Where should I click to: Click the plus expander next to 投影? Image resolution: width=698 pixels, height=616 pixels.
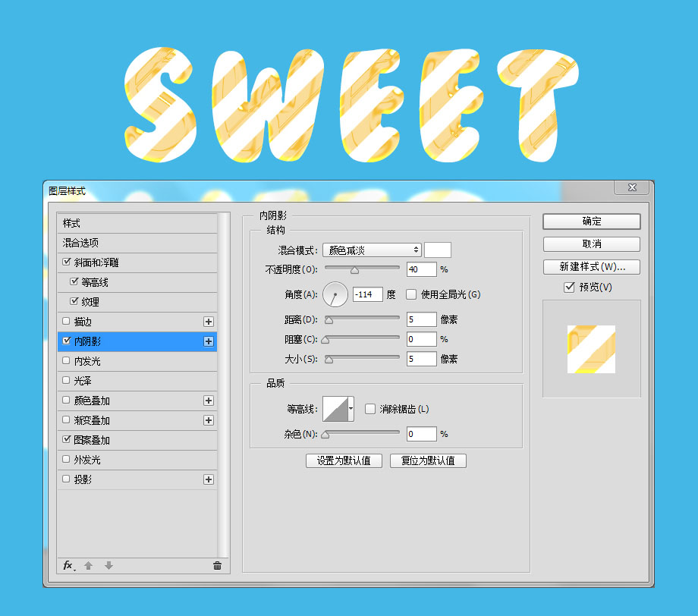point(209,479)
